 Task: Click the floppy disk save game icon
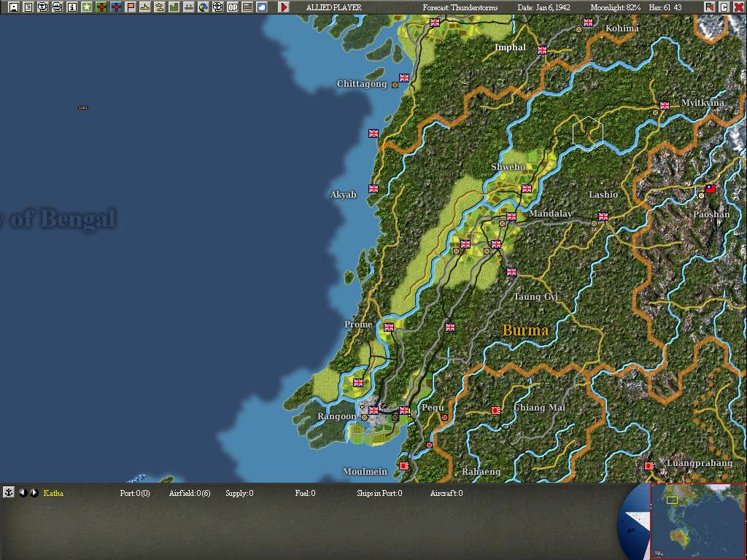point(14,7)
